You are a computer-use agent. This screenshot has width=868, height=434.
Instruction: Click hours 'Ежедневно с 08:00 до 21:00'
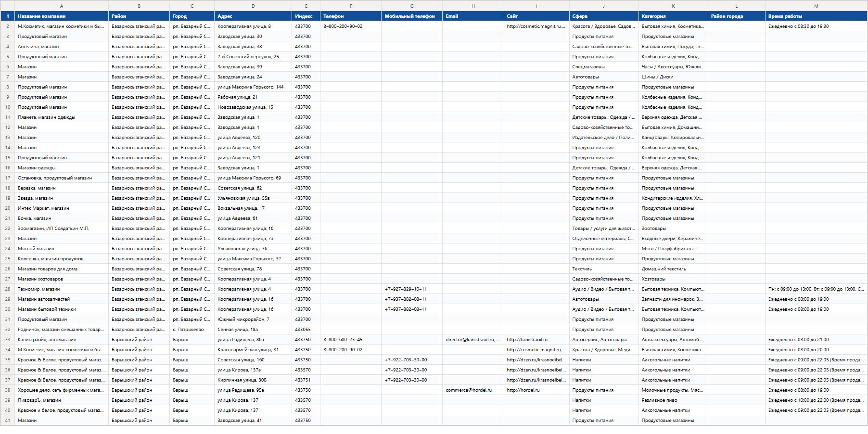[816, 340]
